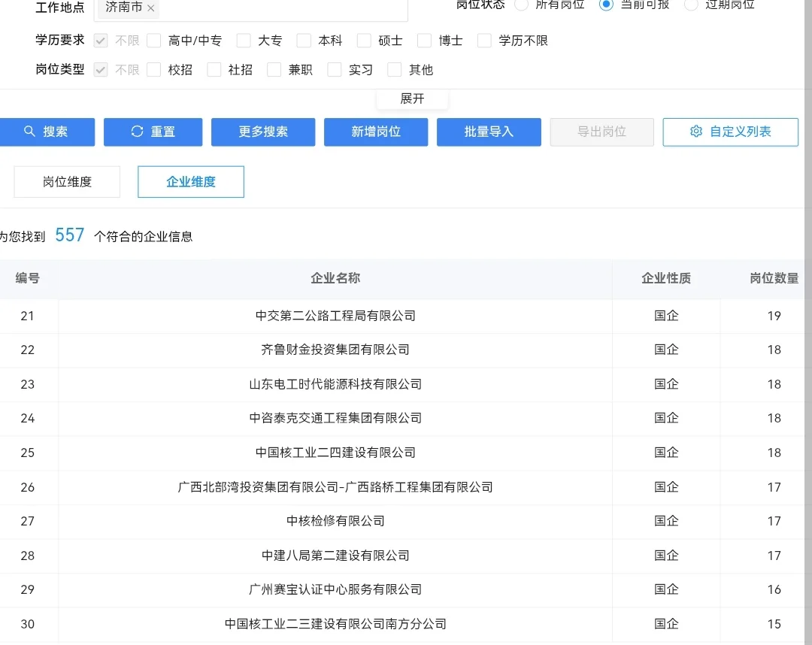812x645 pixels.
Task: Click the 新增岗位 button
Action: tap(376, 132)
